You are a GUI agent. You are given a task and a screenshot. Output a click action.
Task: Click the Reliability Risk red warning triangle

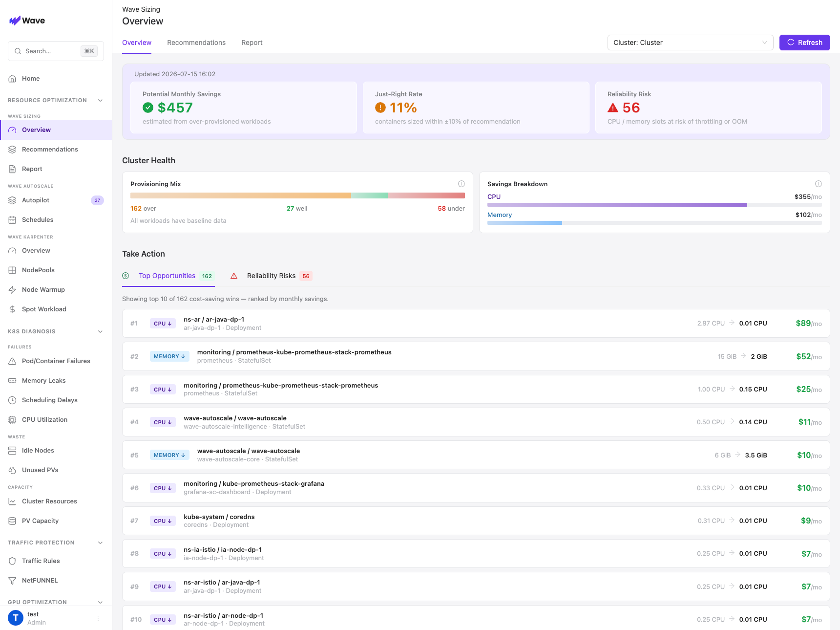pos(613,108)
